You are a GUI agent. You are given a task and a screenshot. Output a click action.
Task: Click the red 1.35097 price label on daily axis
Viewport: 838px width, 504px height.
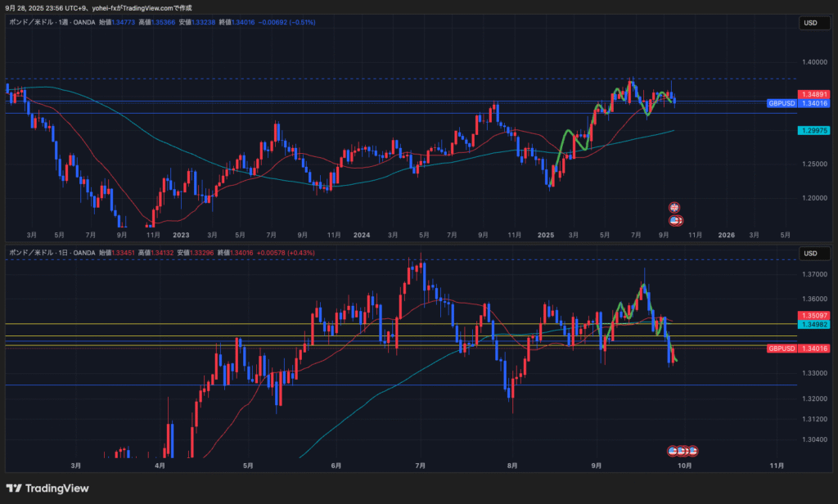pos(815,315)
